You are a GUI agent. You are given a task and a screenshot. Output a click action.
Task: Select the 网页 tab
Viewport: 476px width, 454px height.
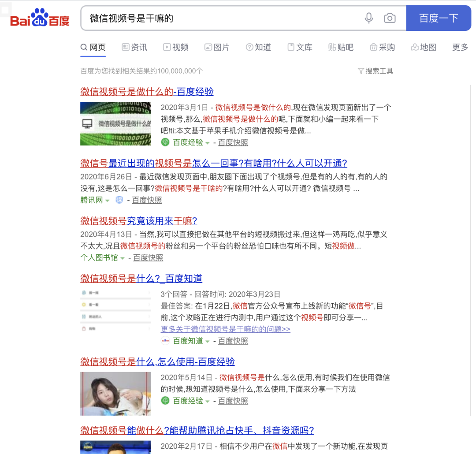[x=93, y=47]
